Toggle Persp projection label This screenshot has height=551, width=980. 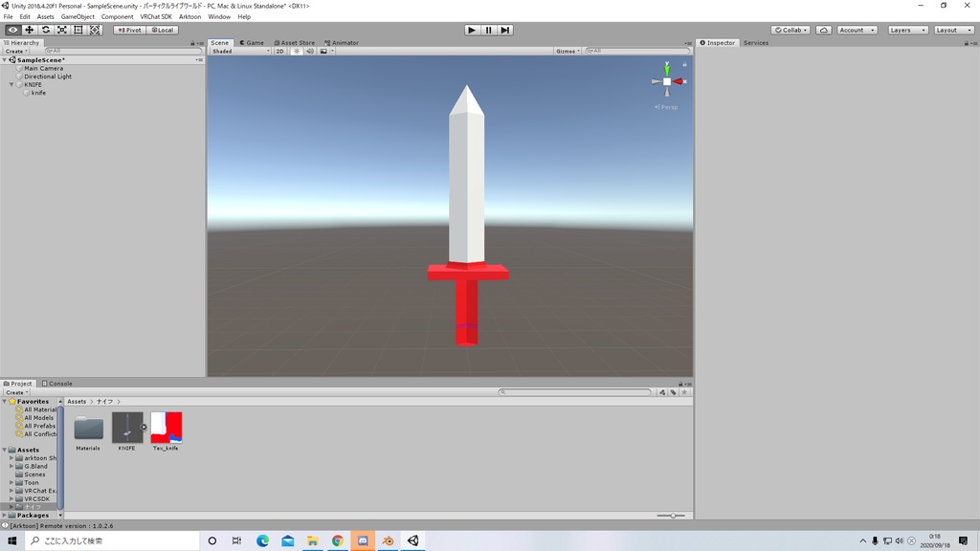666,107
